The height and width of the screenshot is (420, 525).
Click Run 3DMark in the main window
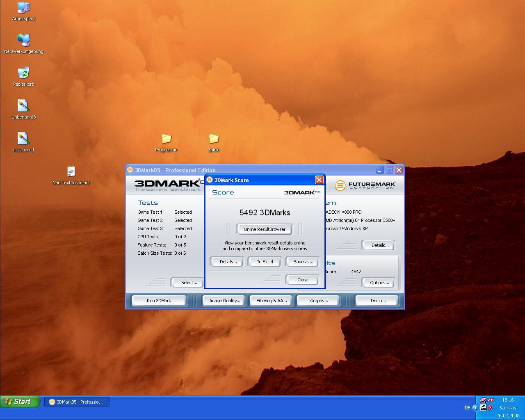point(159,301)
